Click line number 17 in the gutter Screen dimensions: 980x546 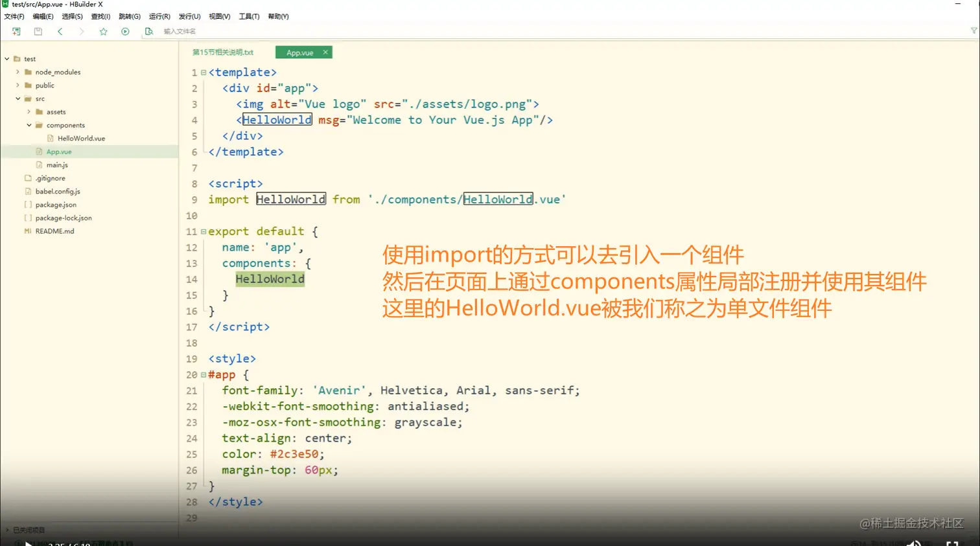click(191, 327)
